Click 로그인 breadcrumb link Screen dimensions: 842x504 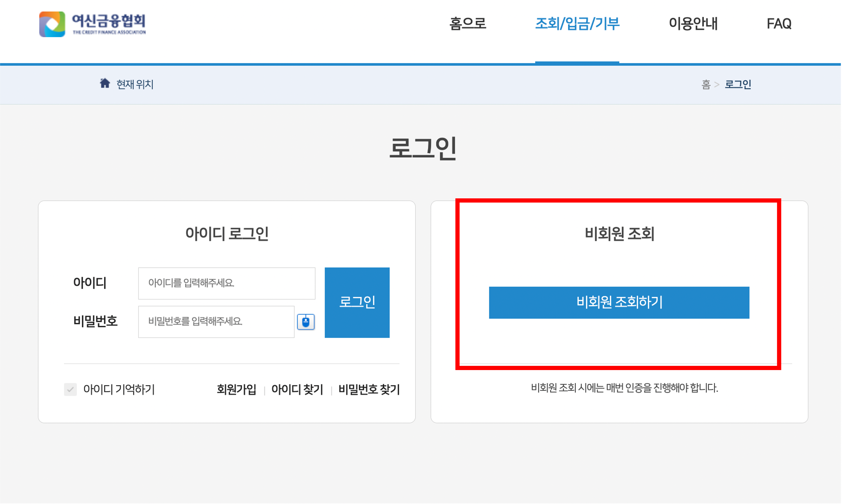[x=738, y=84]
